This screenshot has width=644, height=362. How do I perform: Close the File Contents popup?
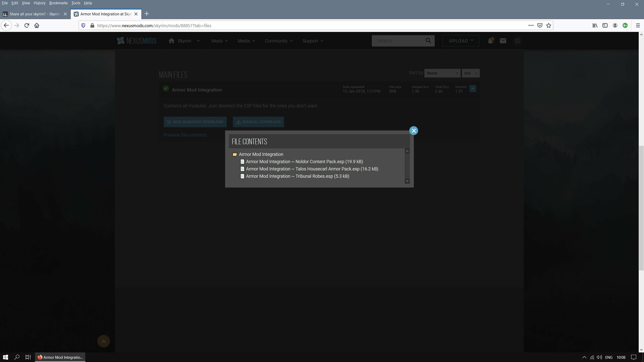click(414, 131)
